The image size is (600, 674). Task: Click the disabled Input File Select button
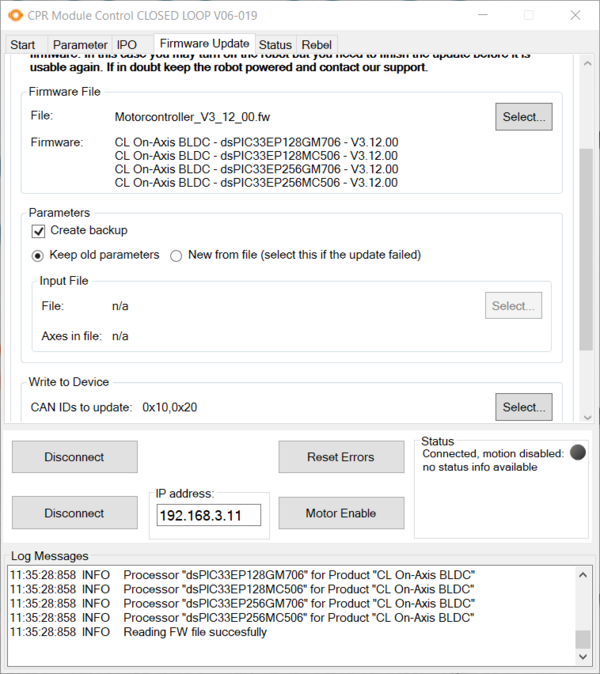point(513,306)
